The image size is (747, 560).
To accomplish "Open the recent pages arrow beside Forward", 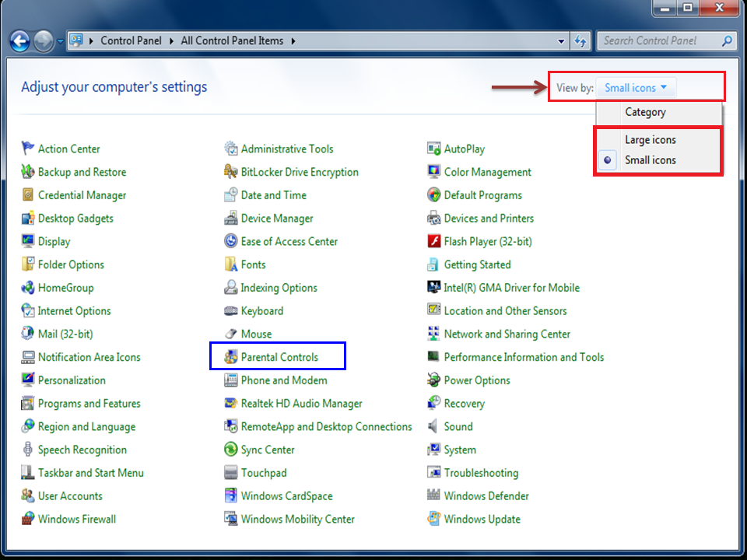I will click(x=60, y=41).
